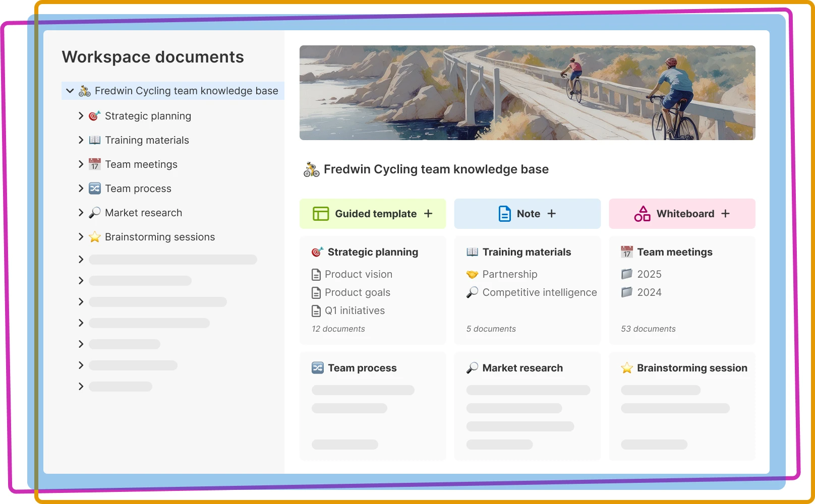Open the 2025 Team meetings folder
815x504 pixels.
pos(649,274)
